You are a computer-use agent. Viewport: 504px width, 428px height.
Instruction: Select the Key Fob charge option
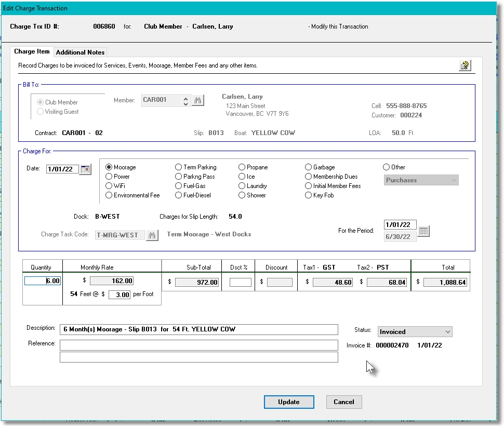309,195
